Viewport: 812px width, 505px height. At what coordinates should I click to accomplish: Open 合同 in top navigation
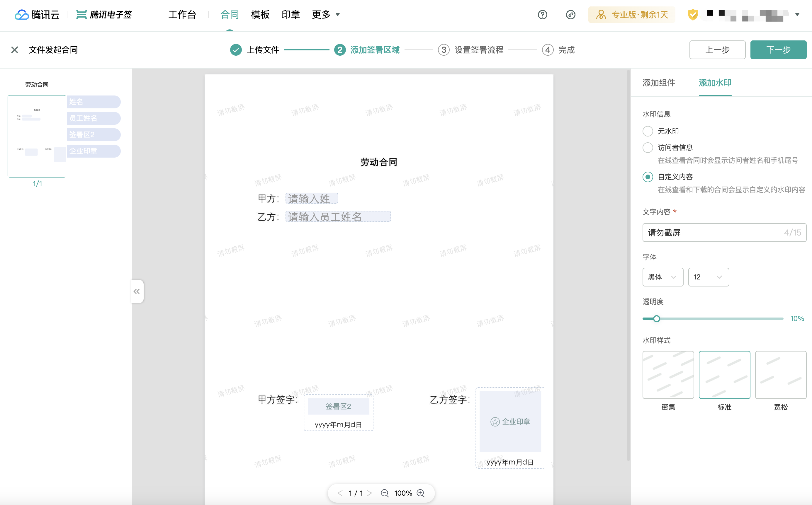pos(230,14)
